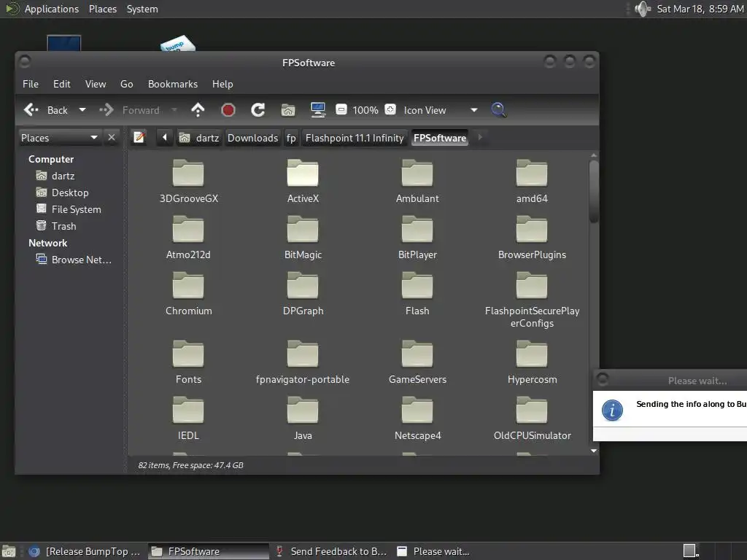Open the View menu

(96, 84)
